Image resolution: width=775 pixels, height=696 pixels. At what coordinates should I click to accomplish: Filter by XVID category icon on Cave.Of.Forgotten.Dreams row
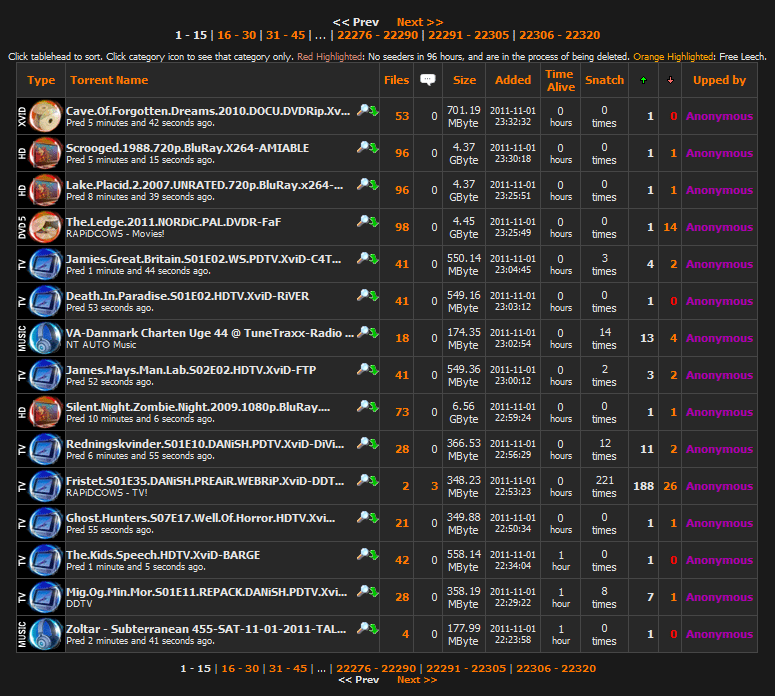[x=41, y=116]
